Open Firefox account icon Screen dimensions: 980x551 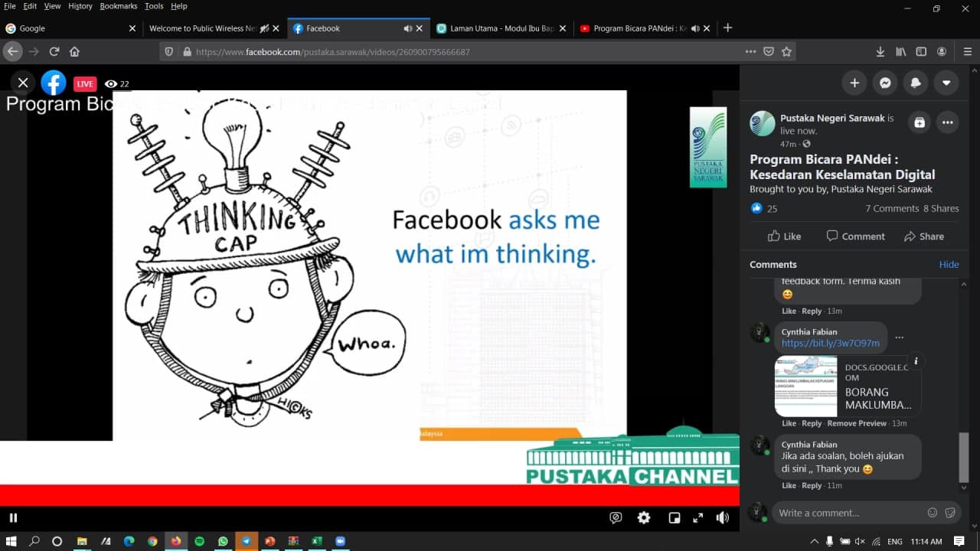pyautogui.click(x=942, y=51)
